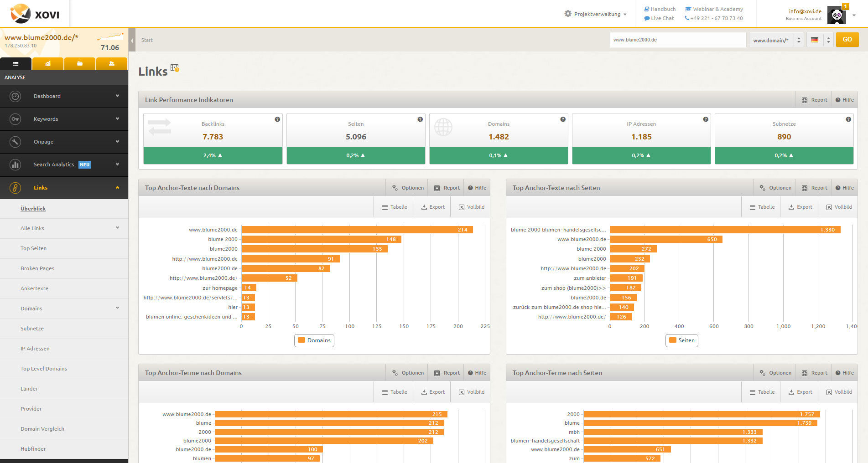Collapse the sidebar with the arrow handle

coord(132,40)
